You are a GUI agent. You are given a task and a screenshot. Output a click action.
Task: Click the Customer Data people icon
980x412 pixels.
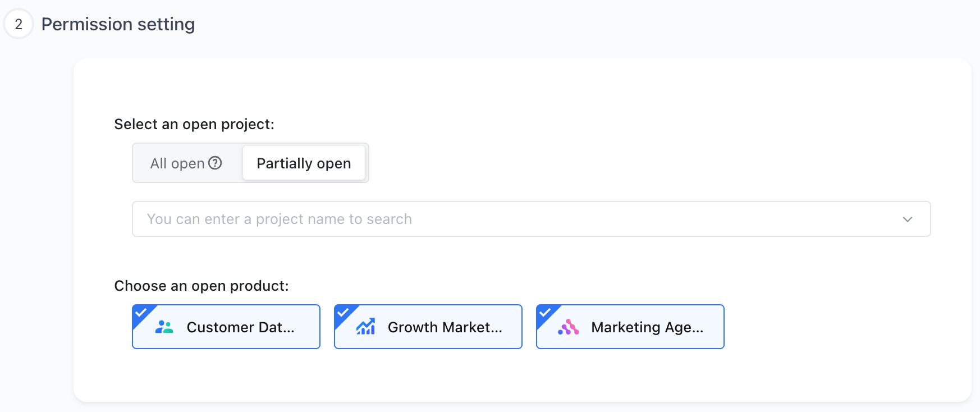click(x=164, y=327)
